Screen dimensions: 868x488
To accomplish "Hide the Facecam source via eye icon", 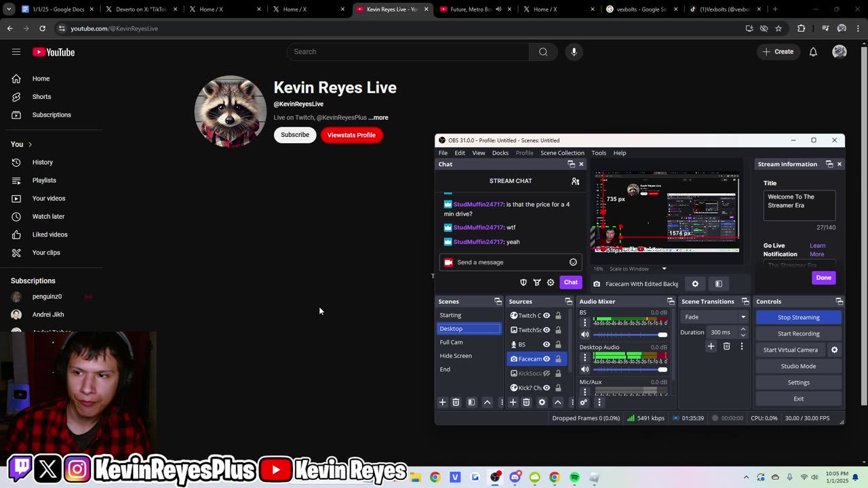I will click(547, 359).
